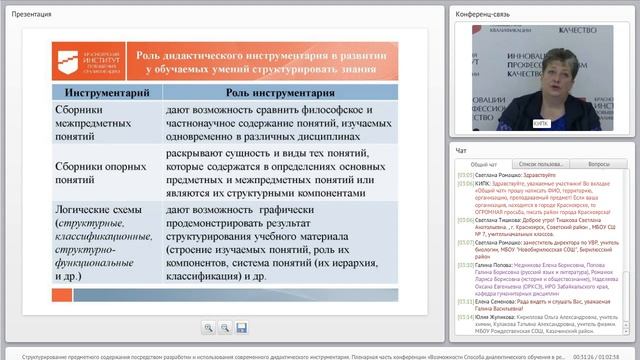
Task: Click table cell Логические схемы
Action: (107, 242)
